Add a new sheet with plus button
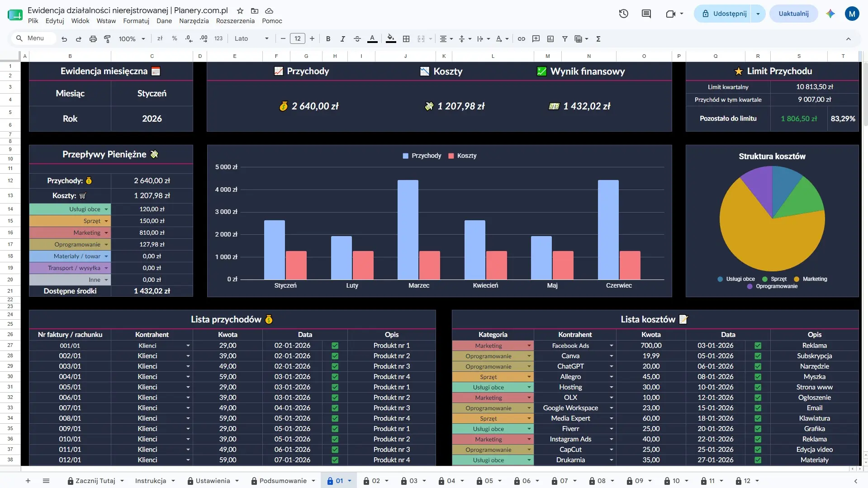This screenshot has width=868, height=488. point(28,481)
